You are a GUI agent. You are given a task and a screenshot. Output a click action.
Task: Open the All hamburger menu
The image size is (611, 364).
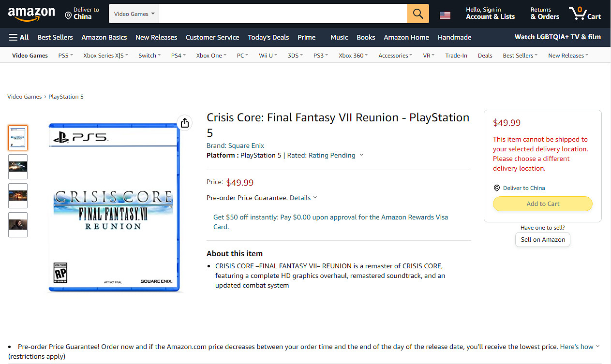pyautogui.click(x=19, y=37)
